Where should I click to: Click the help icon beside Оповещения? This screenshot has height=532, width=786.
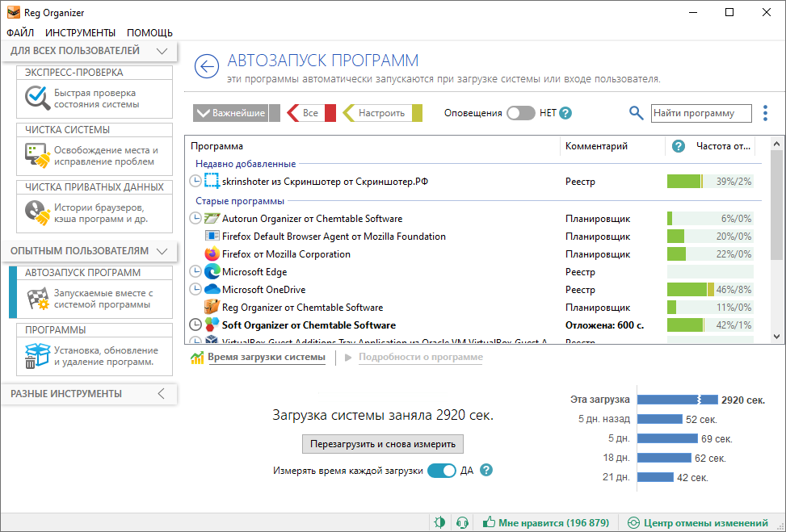565,113
